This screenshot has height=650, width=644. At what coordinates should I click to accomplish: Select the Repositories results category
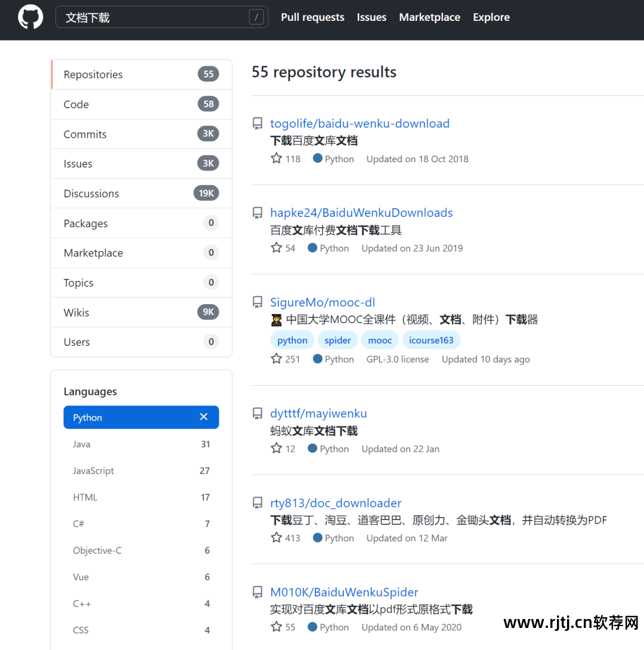[141, 75]
